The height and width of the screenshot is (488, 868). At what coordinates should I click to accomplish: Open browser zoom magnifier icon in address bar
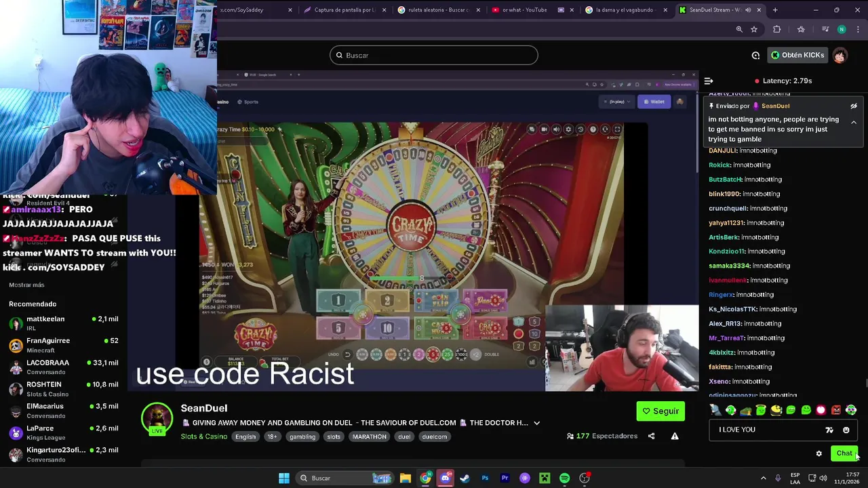click(739, 29)
